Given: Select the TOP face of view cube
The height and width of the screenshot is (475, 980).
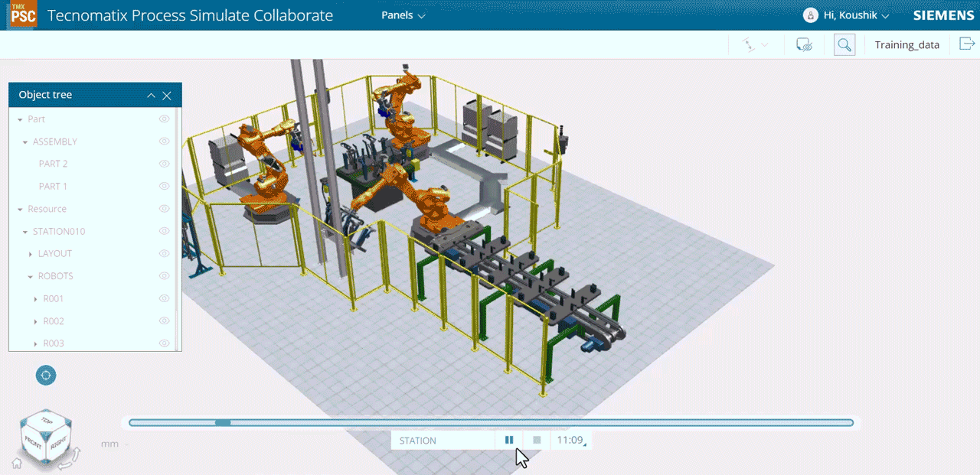Looking at the screenshot, I should 47,421.
